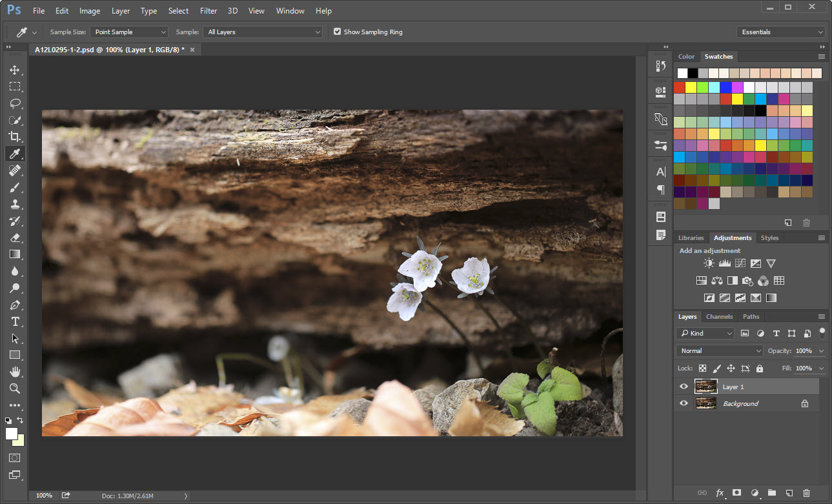
Task: Click the foreground color swatch
Action: point(11,433)
